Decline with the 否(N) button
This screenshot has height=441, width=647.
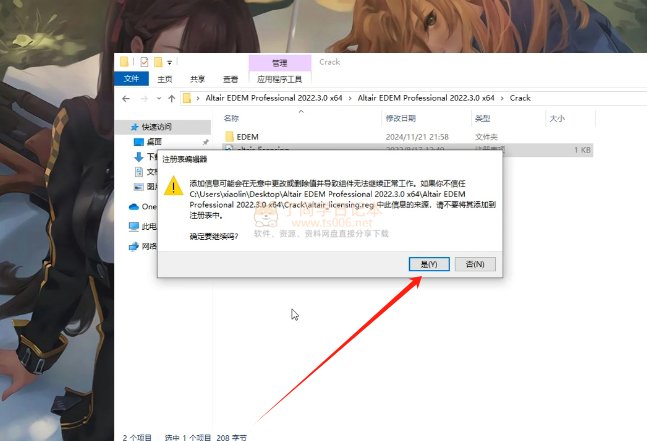[x=475, y=264]
